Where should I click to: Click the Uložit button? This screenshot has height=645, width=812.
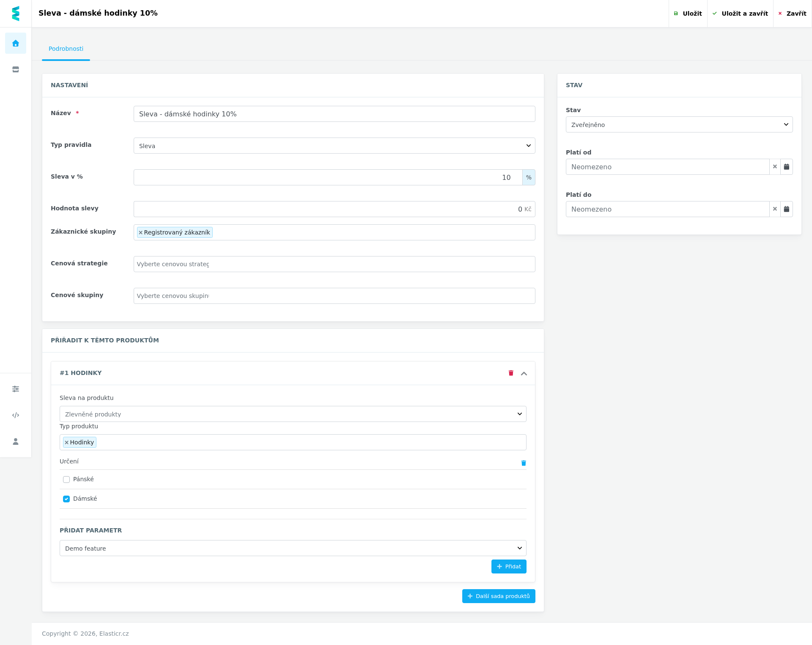coord(688,14)
